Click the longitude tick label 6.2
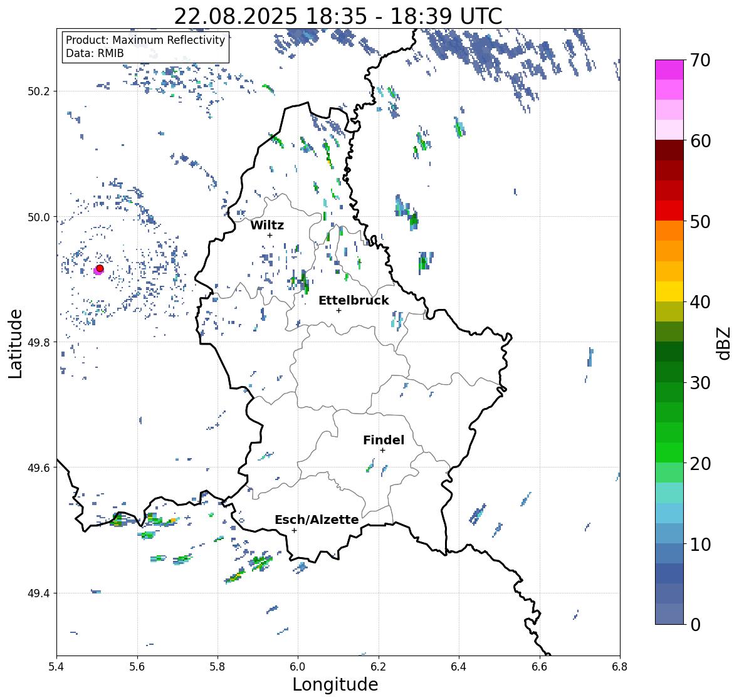This screenshot has width=739, height=700. (379, 666)
